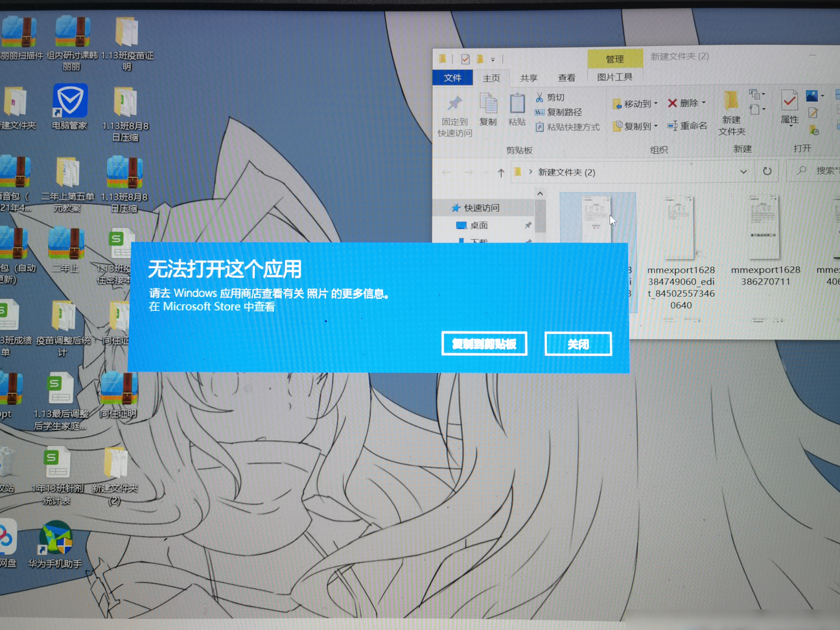The width and height of the screenshot is (840, 630).
Task: Select 快速访问 in navigation pane
Action: click(482, 208)
